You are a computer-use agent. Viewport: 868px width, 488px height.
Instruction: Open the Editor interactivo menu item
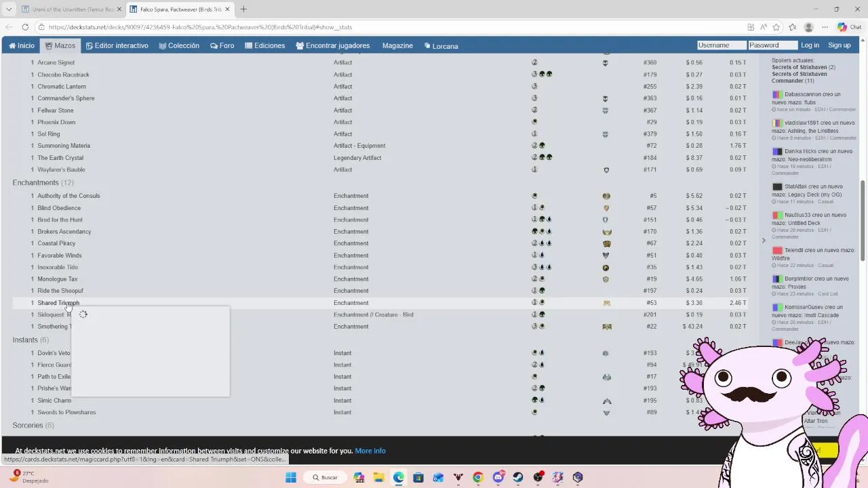tap(117, 45)
